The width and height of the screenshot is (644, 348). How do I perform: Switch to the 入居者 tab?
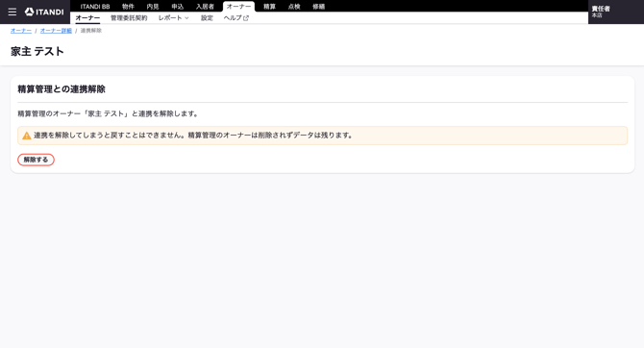coord(205,7)
